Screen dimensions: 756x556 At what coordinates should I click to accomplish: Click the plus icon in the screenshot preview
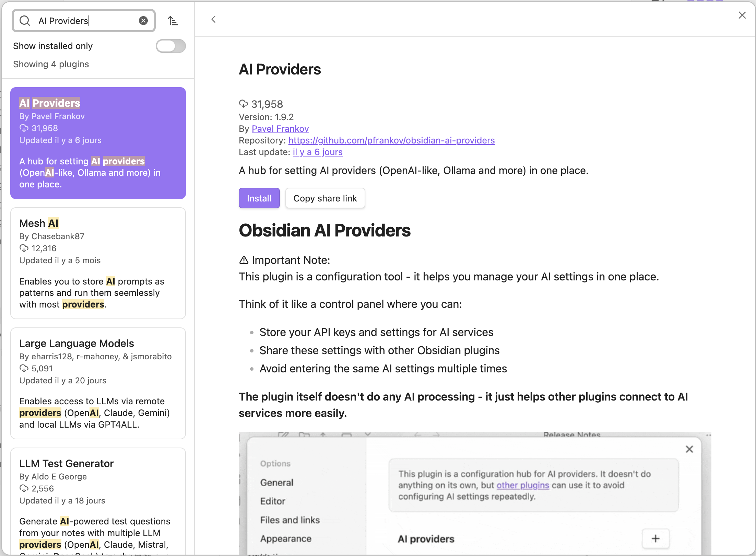click(x=655, y=538)
